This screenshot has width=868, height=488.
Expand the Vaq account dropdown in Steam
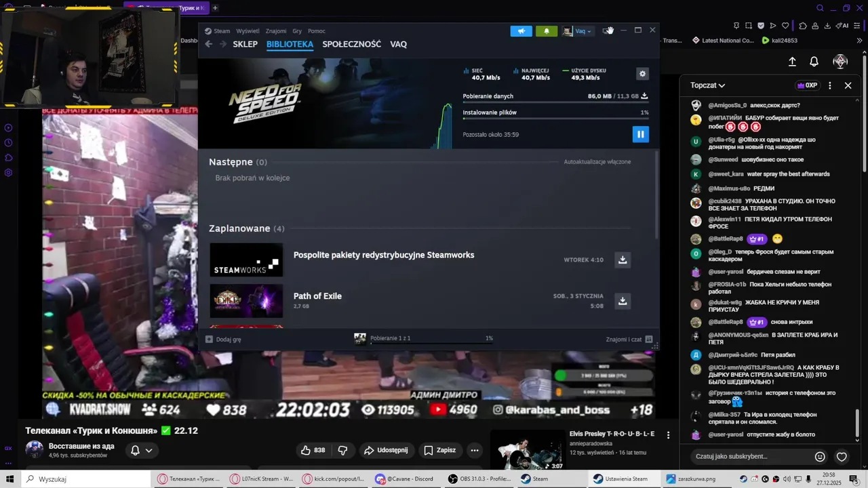point(578,31)
